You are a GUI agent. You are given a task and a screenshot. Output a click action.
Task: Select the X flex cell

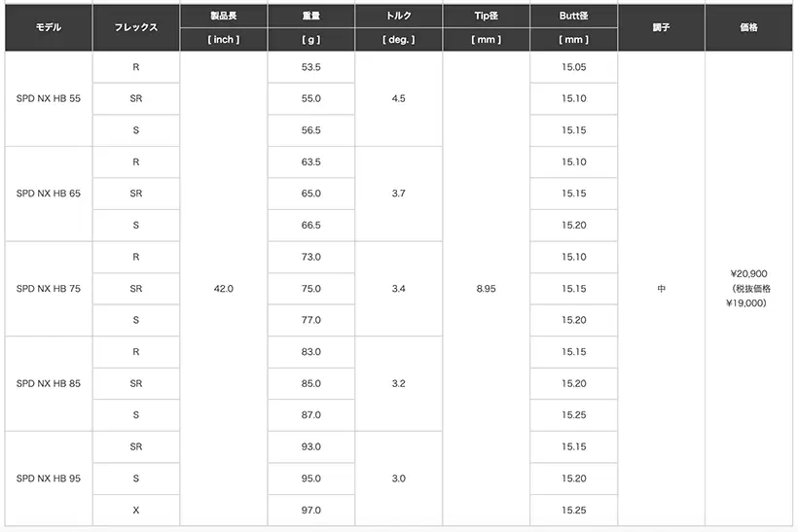[x=135, y=511]
